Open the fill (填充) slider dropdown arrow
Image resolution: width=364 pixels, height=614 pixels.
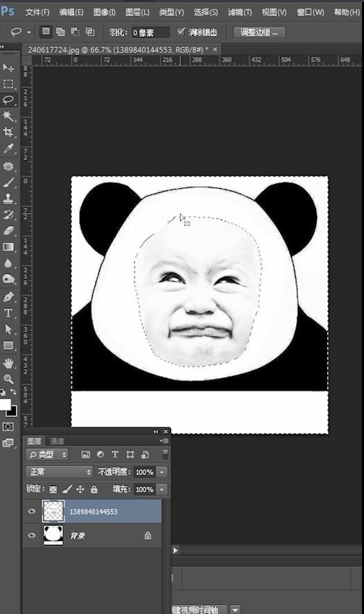pyautogui.click(x=162, y=489)
